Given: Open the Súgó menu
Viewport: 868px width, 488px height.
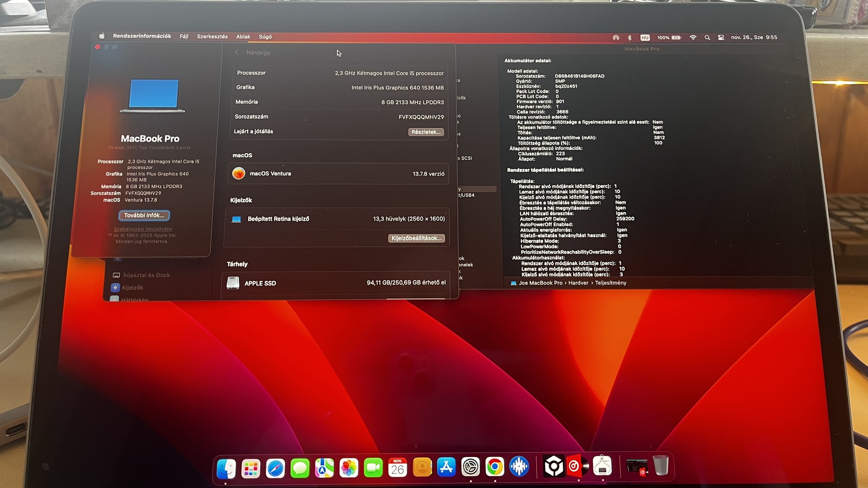Looking at the screenshot, I should 265,37.
